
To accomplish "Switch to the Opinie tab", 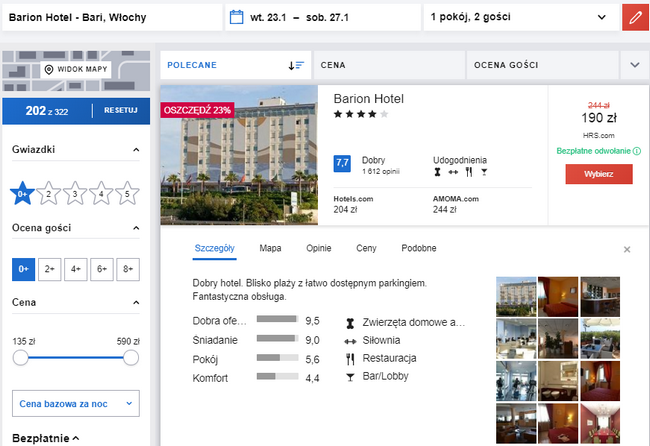I will pos(318,248).
